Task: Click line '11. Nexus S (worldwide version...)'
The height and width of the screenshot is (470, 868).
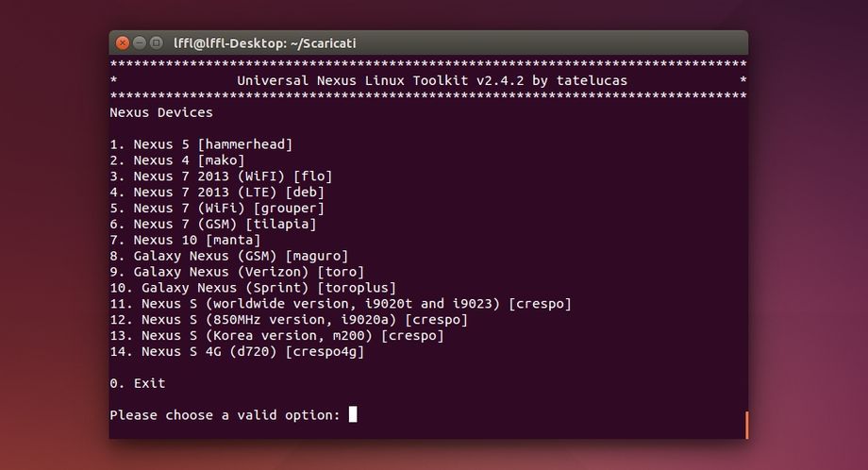Action: (341, 304)
